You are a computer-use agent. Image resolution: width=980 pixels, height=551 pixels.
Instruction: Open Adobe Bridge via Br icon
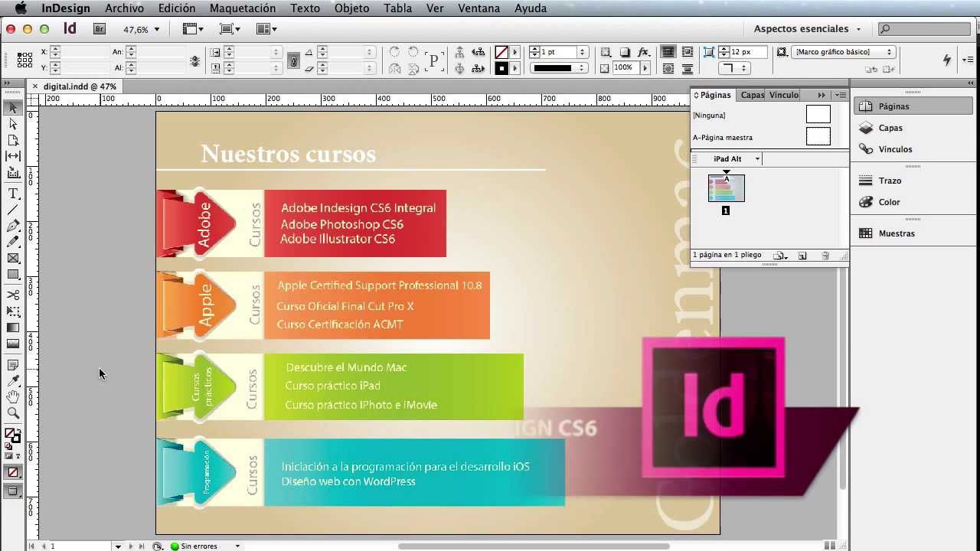point(100,29)
